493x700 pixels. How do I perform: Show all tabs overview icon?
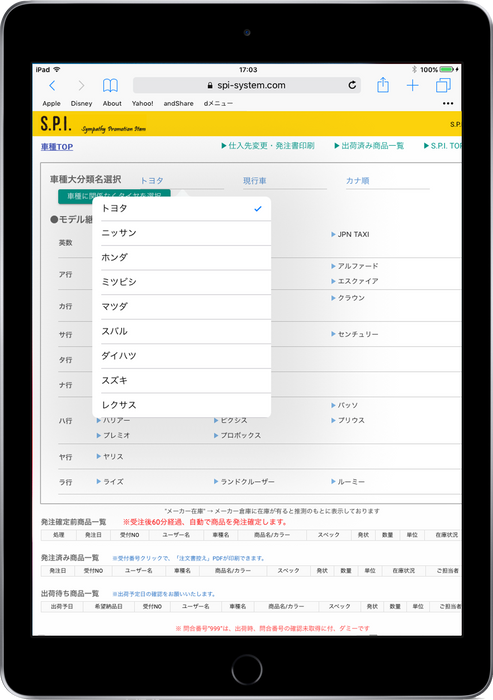[x=443, y=85]
